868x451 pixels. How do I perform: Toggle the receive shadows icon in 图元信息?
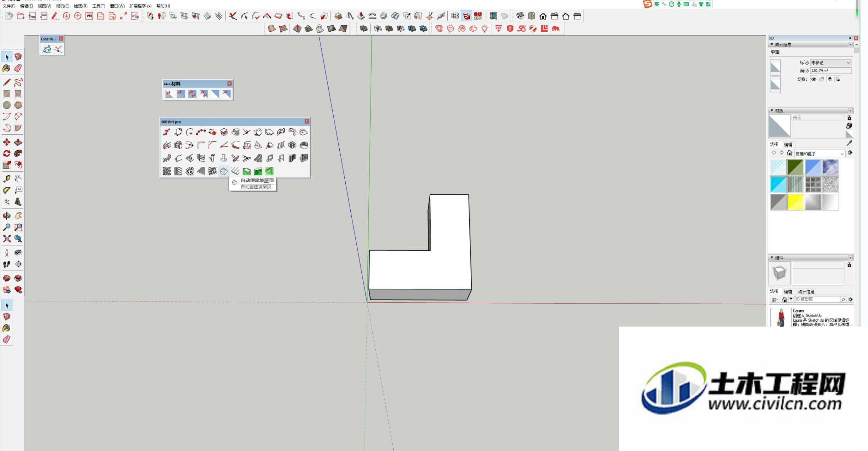(830, 79)
